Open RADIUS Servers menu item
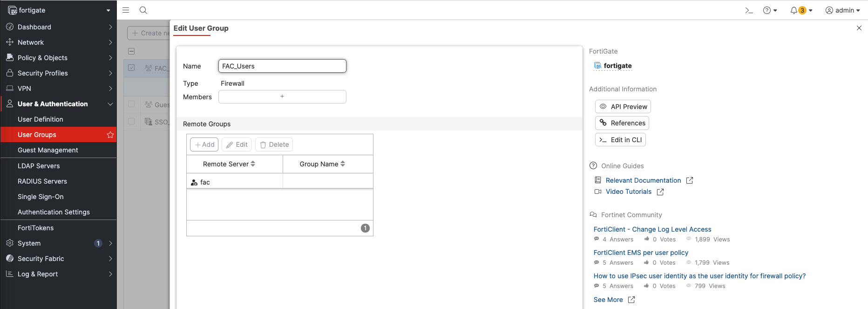The height and width of the screenshot is (309, 868). click(x=42, y=181)
